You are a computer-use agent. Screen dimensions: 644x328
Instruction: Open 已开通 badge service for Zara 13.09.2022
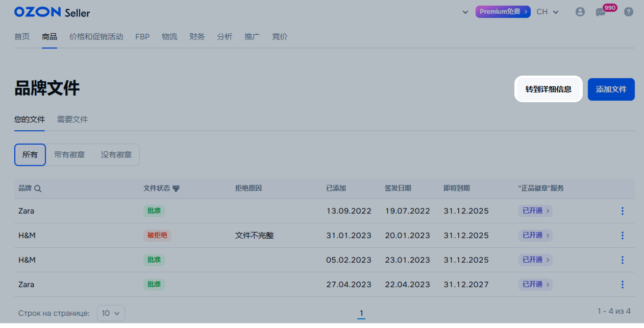coord(535,211)
